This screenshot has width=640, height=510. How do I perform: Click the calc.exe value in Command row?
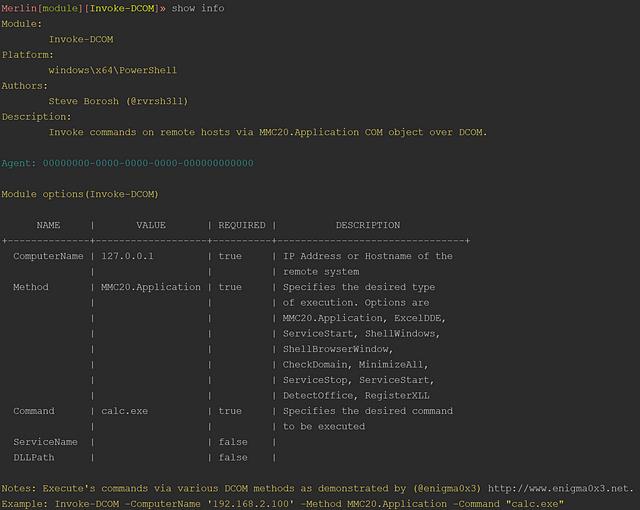(x=124, y=411)
